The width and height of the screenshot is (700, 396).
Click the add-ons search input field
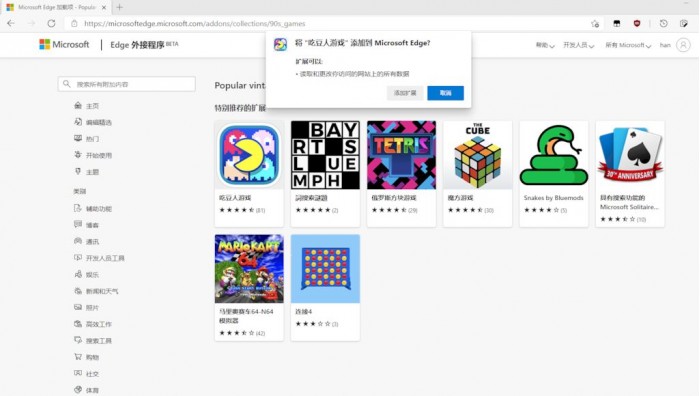pyautogui.click(x=127, y=84)
